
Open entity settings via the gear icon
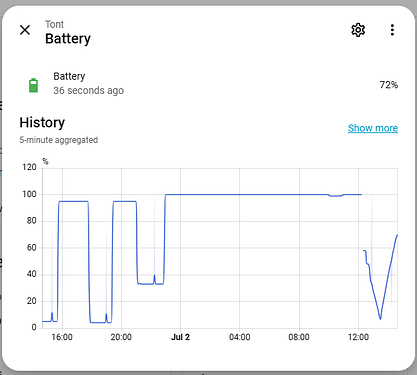[x=358, y=30]
